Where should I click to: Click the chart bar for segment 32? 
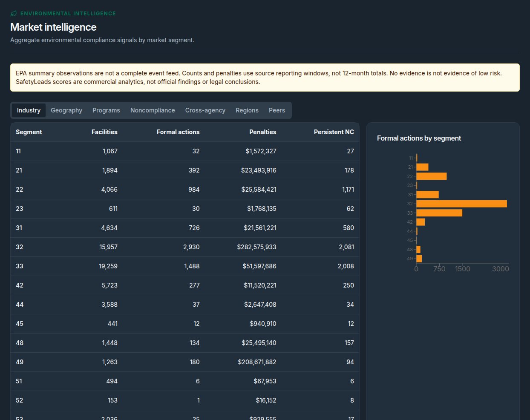tap(461, 204)
